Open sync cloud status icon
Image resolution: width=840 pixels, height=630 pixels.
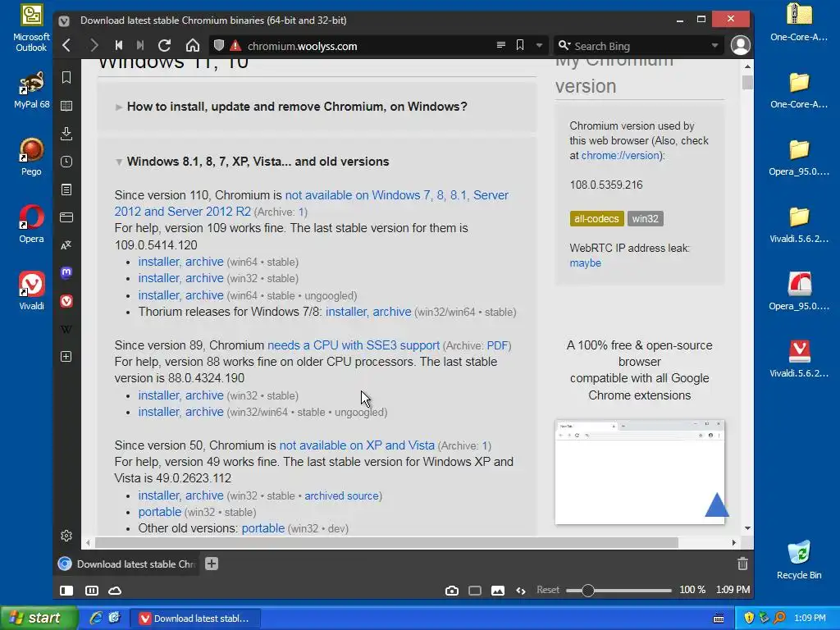tap(115, 591)
